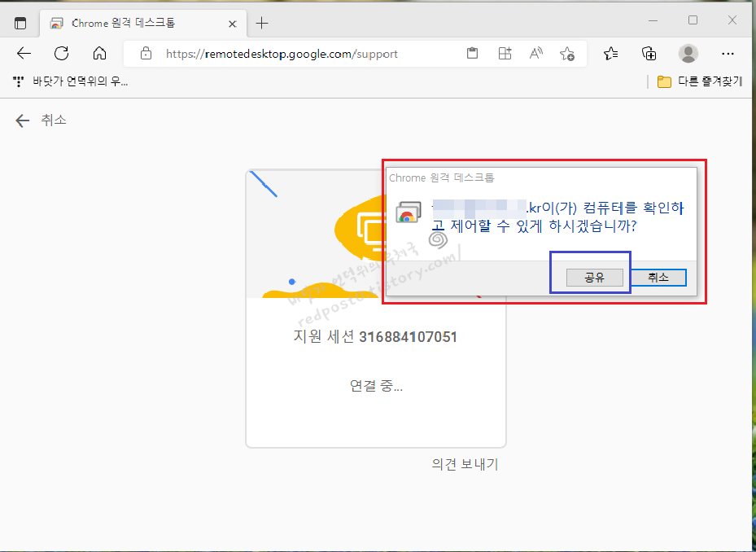
Task: Open the user profile avatar
Action: point(688,54)
